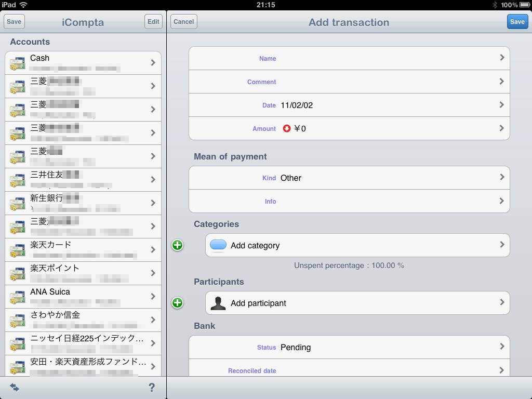Image resolution: width=532 pixels, height=399 pixels.
Task: Toggle the red expense arrow in Amount
Action: pyautogui.click(x=287, y=128)
